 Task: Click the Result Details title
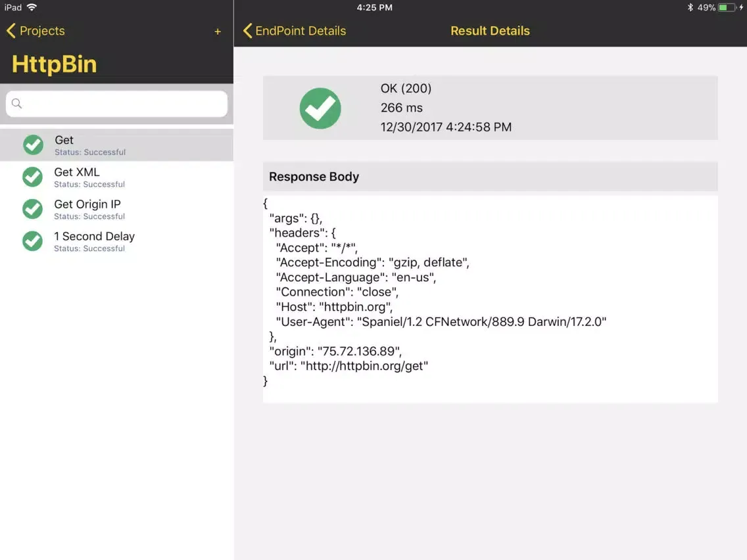[491, 31]
